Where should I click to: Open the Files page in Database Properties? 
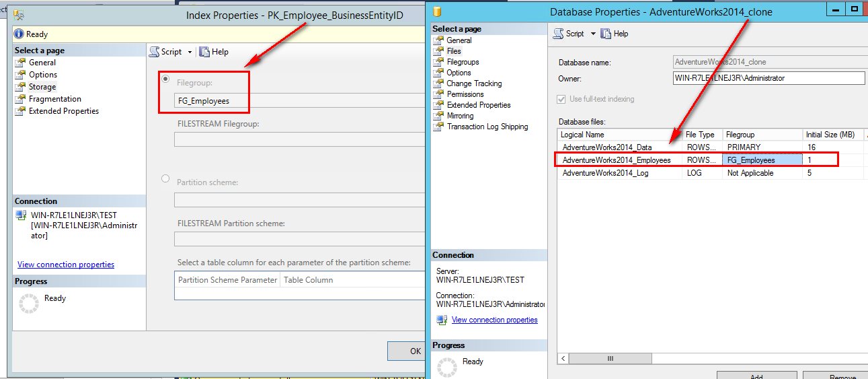[x=454, y=51]
